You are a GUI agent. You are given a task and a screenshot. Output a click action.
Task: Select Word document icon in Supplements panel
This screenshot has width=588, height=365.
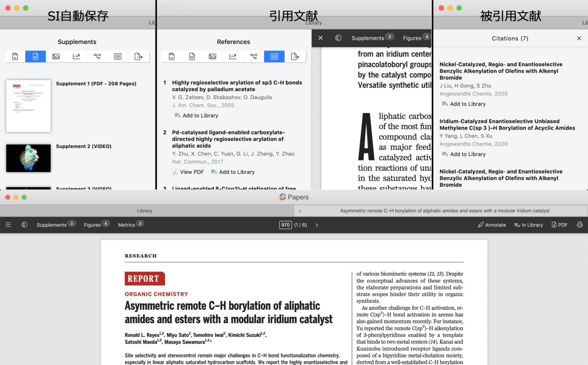click(36, 56)
